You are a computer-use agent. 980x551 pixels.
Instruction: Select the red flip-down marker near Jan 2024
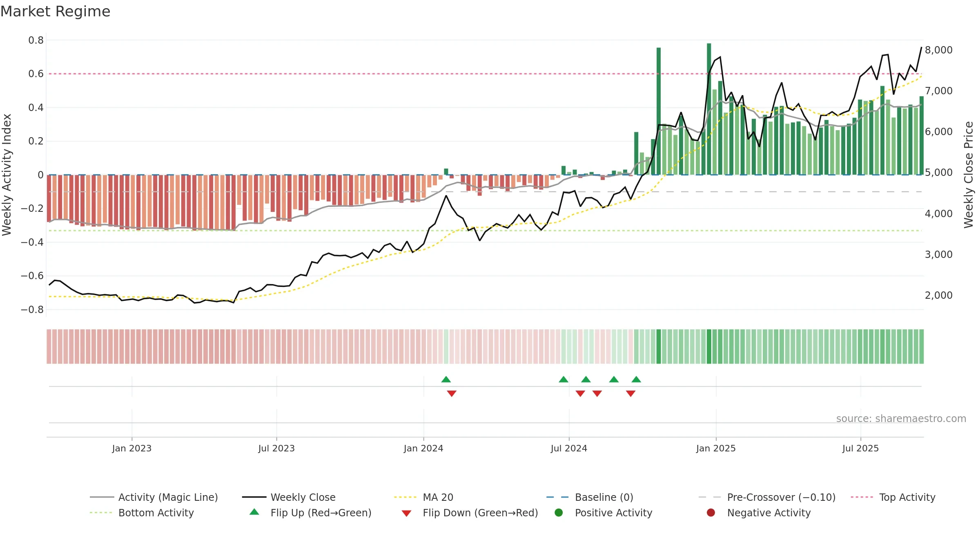coord(452,393)
